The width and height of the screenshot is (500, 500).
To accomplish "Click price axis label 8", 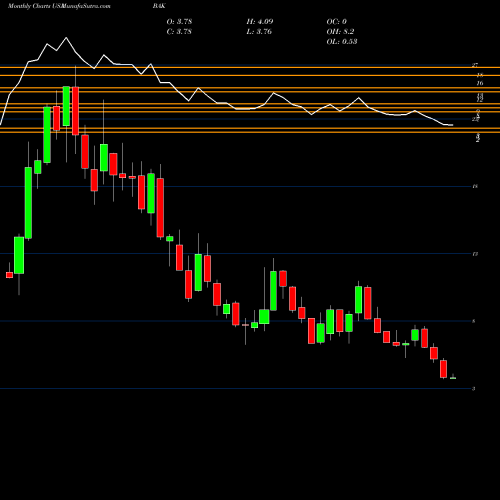I will coord(474,321).
